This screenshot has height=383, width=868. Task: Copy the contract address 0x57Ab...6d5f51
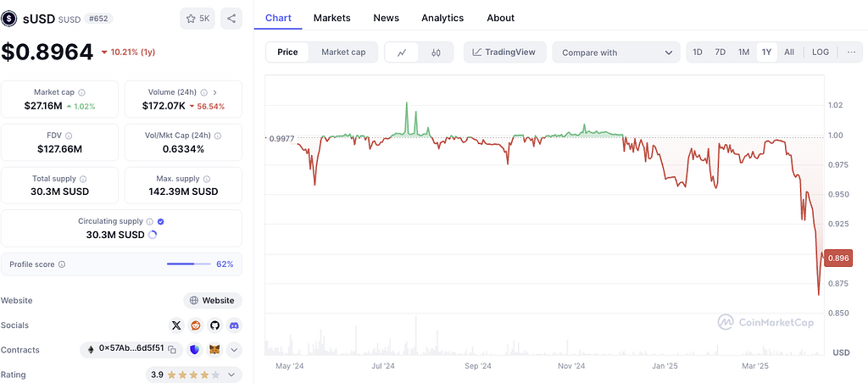pos(172,349)
